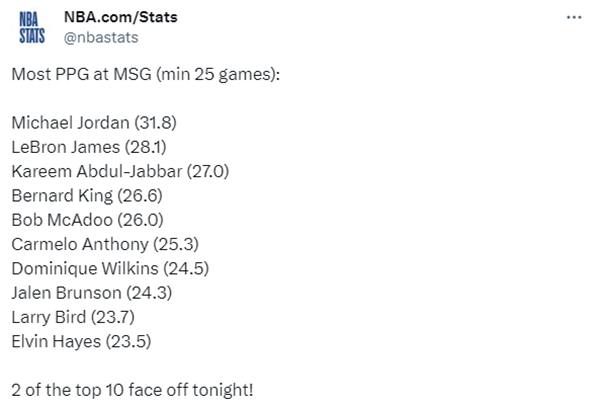This screenshot has width=600, height=407.
Task: Select the name LeBron James
Action: click(67, 147)
